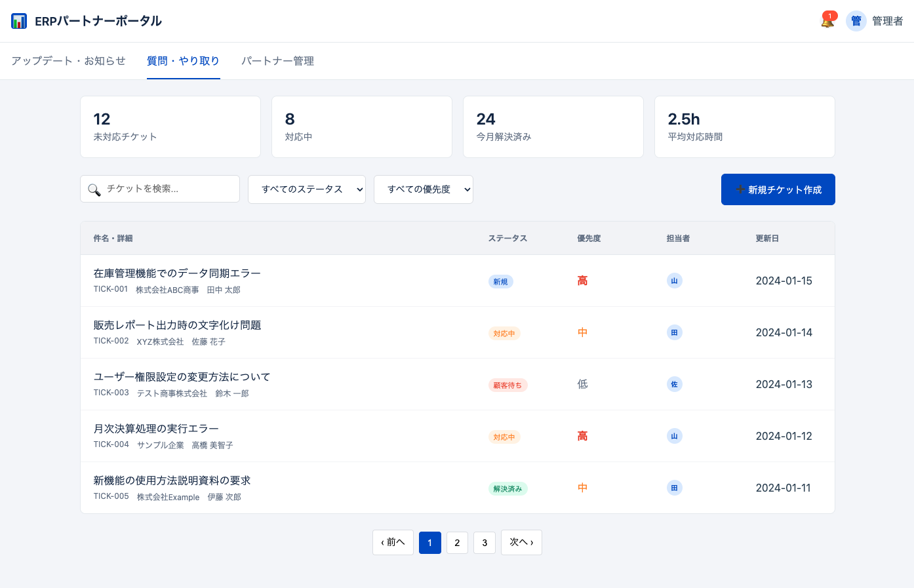Viewport: 914px width, 588px height.
Task: Click company name XYZ株式会社
Action: [x=160, y=342]
